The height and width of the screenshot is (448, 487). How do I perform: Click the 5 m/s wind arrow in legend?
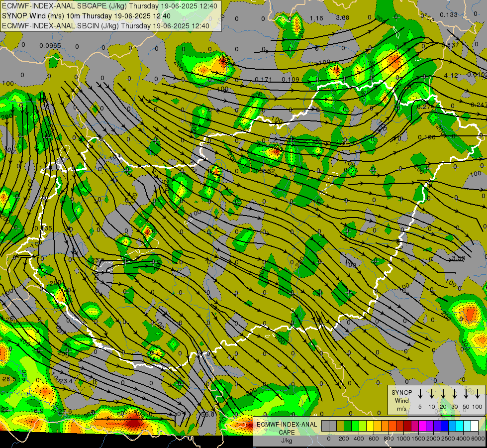coord(420,393)
